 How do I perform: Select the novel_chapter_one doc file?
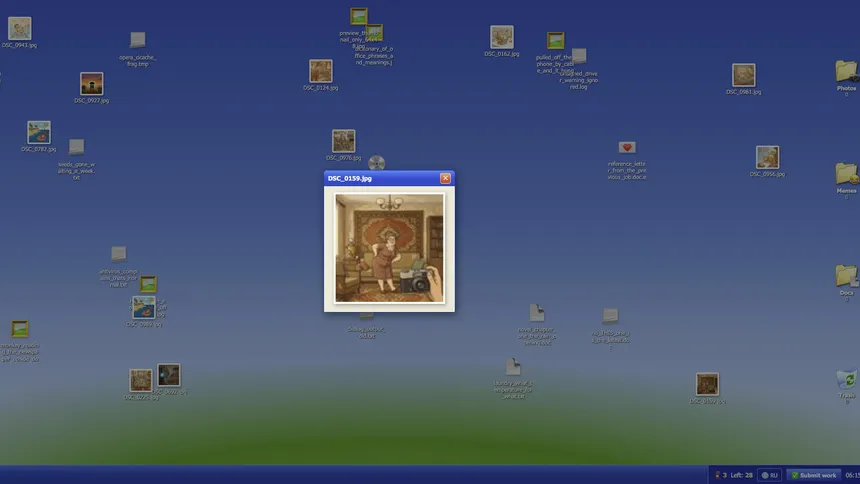536,313
